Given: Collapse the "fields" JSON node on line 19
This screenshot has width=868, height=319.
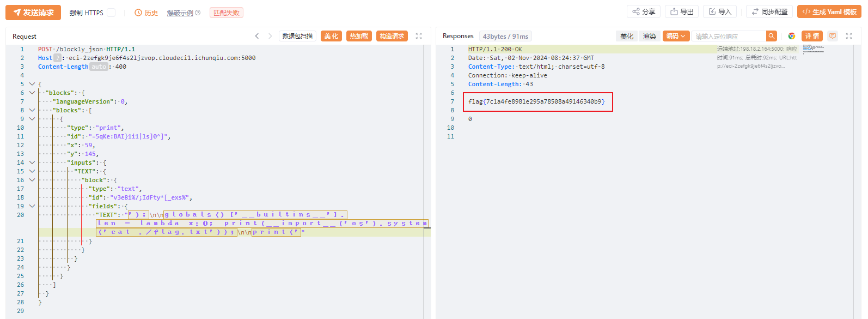Looking at the screenshot, I should point(32,206).
